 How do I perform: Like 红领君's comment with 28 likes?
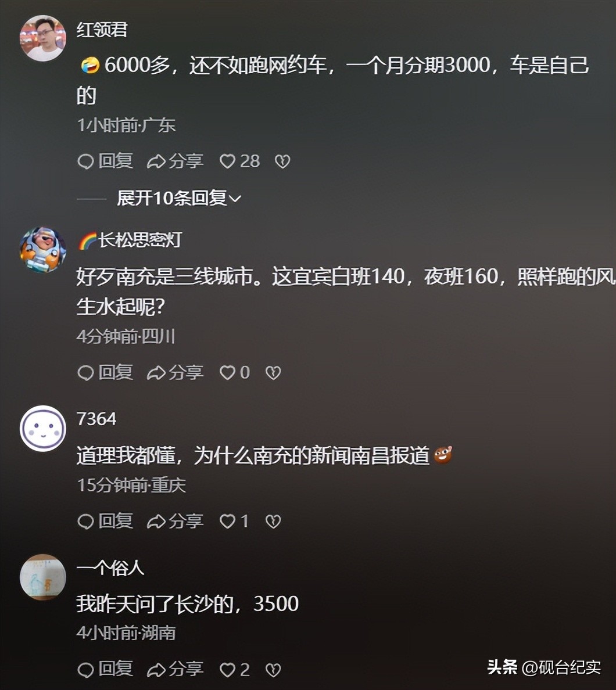(239, 161)
